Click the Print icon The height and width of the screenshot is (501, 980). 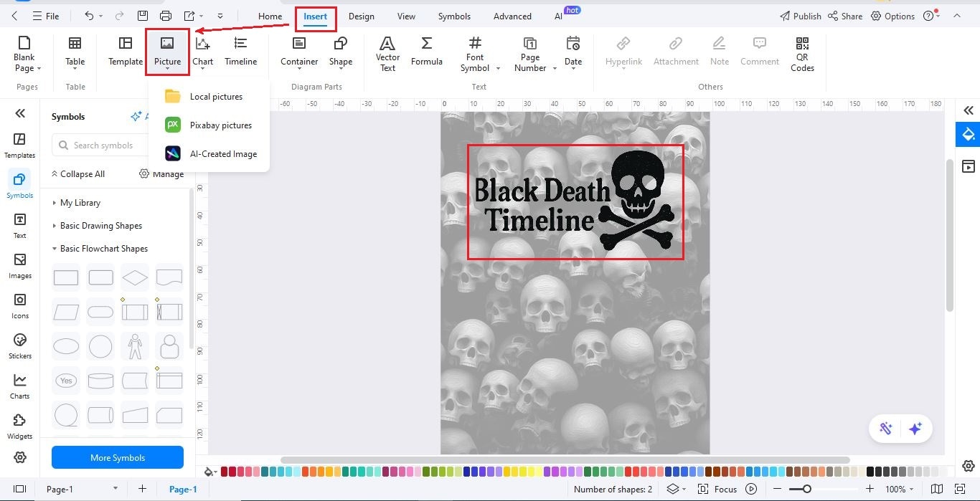(x=166, y=16)
